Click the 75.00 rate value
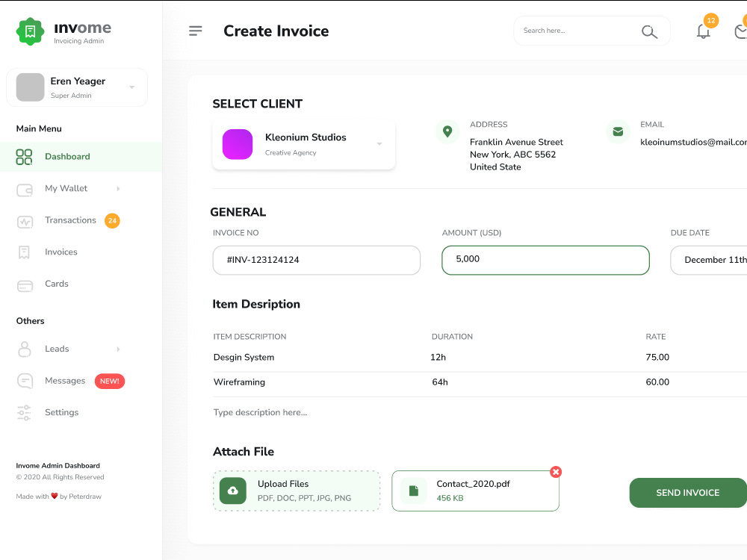The width and height of the screenshot is (747, 560). point(657,357)
